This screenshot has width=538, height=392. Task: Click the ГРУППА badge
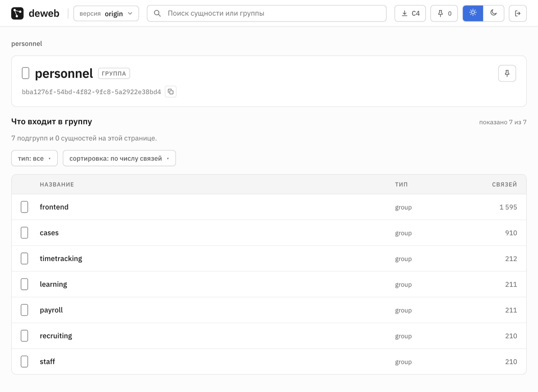(114, 74)
